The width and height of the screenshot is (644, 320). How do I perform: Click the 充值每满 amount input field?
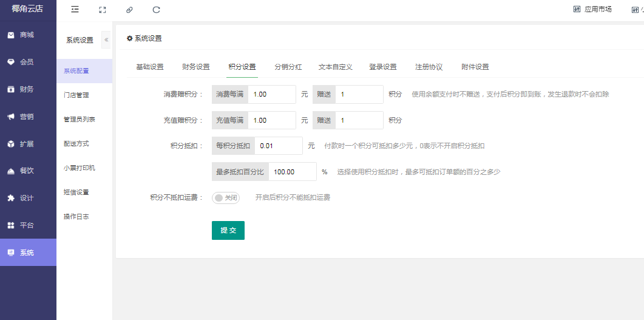click(272, 120)
